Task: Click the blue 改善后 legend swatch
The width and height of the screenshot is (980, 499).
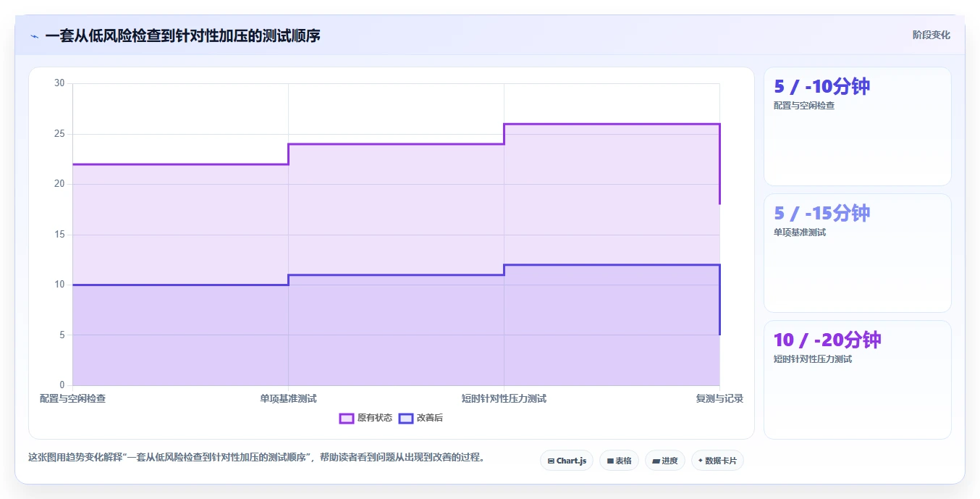Action: tap(406, 418)
